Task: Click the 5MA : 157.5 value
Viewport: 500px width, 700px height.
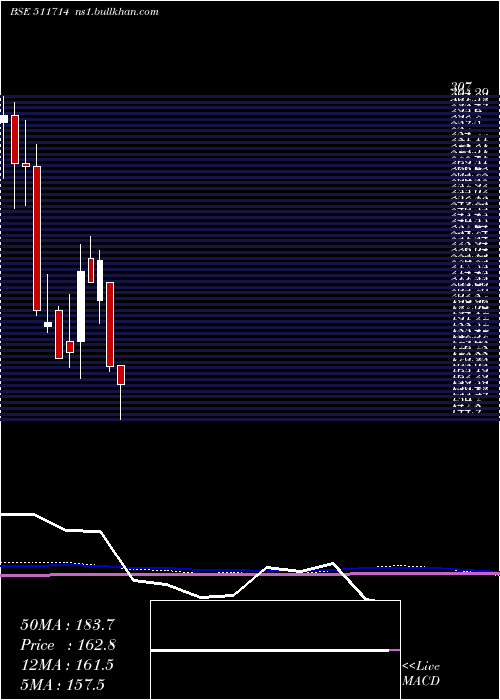Action: coord(62,684)
